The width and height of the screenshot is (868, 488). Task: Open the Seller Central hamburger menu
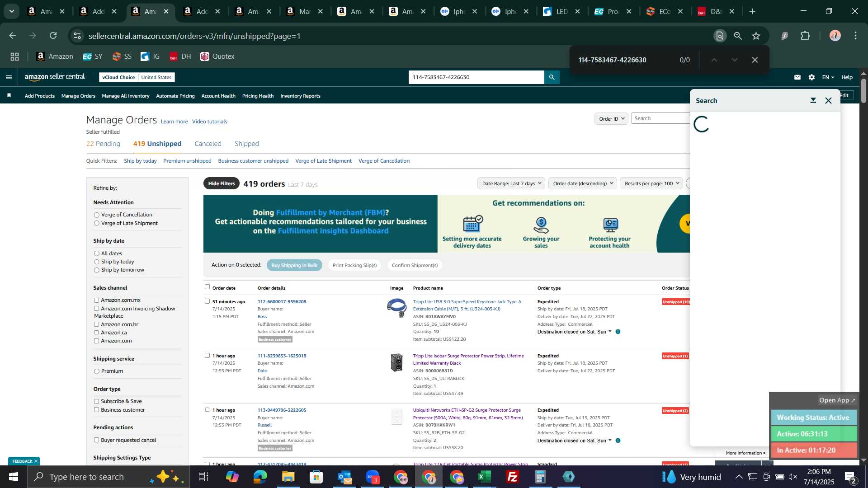pos(9,77)
